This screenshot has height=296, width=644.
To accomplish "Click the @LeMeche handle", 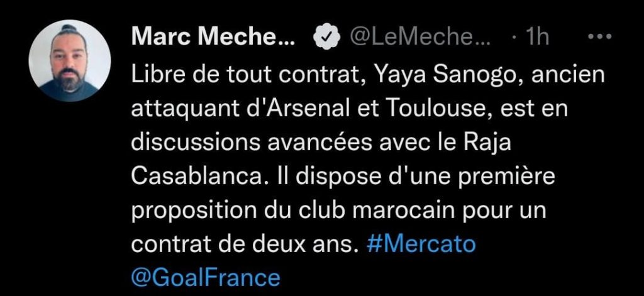I will coord(419,38).
